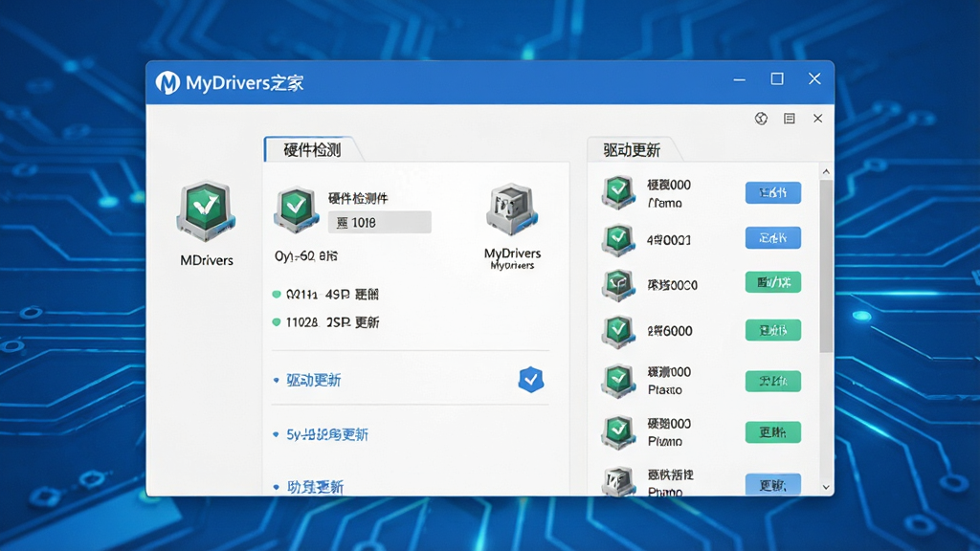Click blue button beside 490001
Image resolution: width=980 pixels, height=551 pixels.
pos(773,237)
